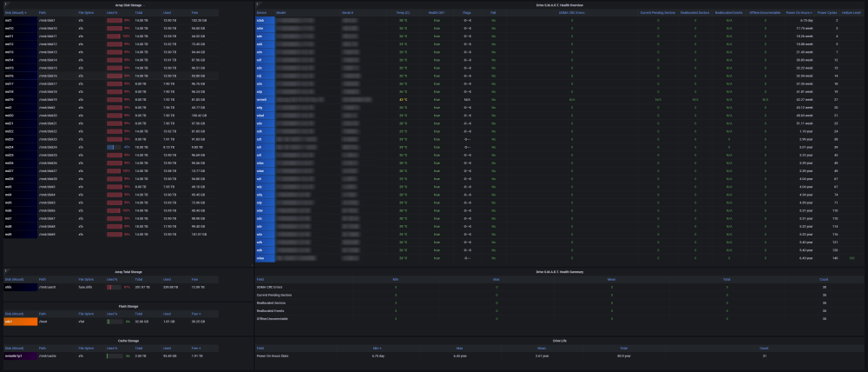This screenshot has width=868, height=372.
Task: Click the info corner icon of Array Disk Storage
Action: (x=5, y=4)
